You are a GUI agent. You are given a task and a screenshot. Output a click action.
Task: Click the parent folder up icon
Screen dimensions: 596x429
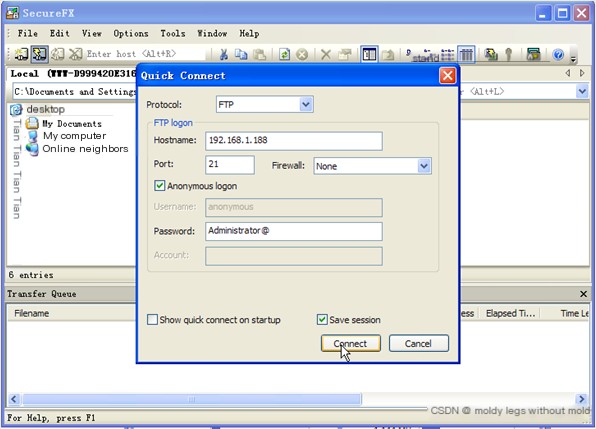(388, 55)
